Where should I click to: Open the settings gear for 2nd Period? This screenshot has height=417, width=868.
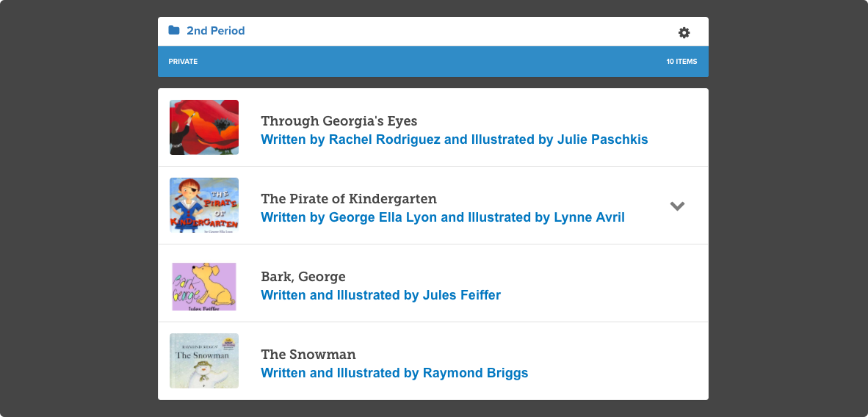[684, 33]
